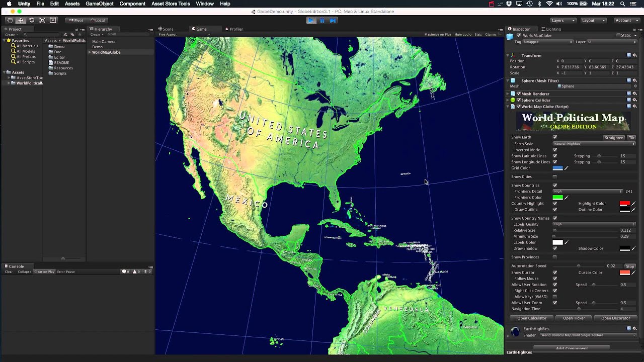This screenshot has height=362, width=644.
Task: Click Autorotation Speed slider
Action: click(579, 266)
